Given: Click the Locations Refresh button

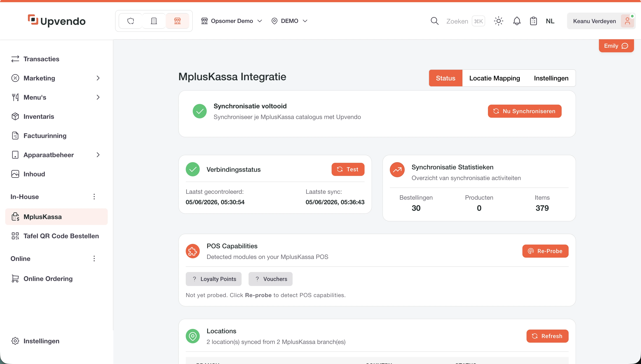Looking at the screenshot, I should pyautogui.click(x=547, y=336).
